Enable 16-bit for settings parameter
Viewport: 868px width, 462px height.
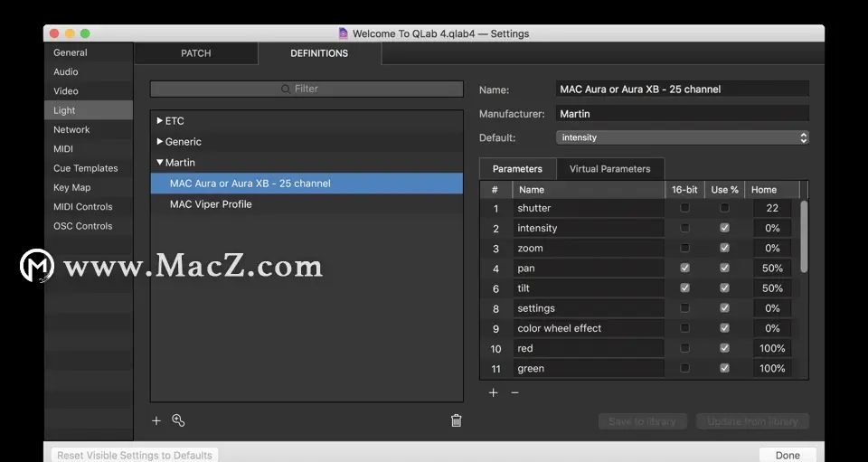(x=684, y=307)
